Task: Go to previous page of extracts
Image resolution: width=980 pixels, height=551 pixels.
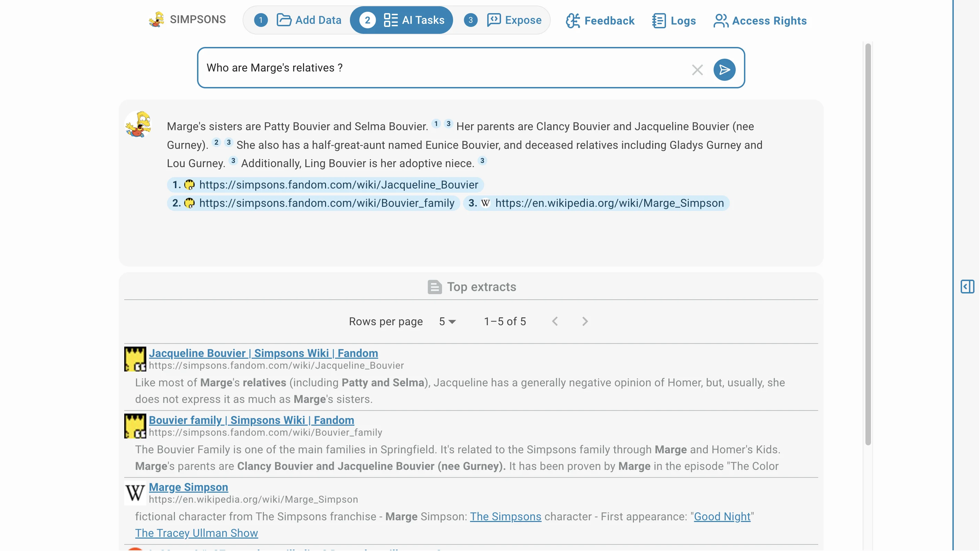Action: [x=555, y=321]
